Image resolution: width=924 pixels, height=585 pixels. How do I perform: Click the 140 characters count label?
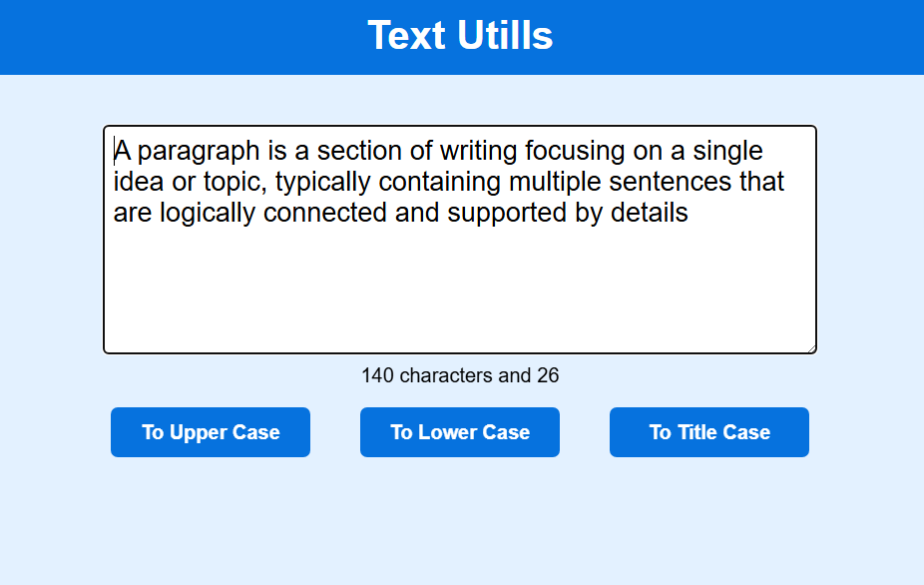pyautogui.click(x=460, y=376)
